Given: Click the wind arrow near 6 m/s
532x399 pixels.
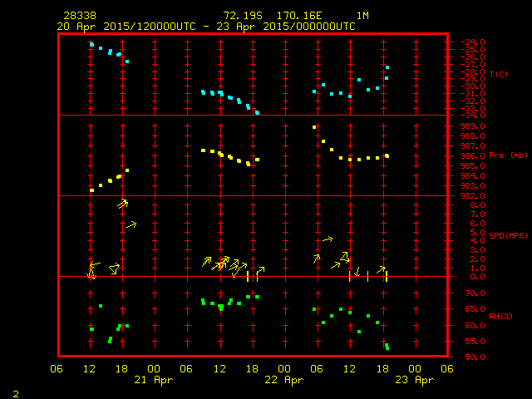Looking at the screenshot, I should (131, 224).
